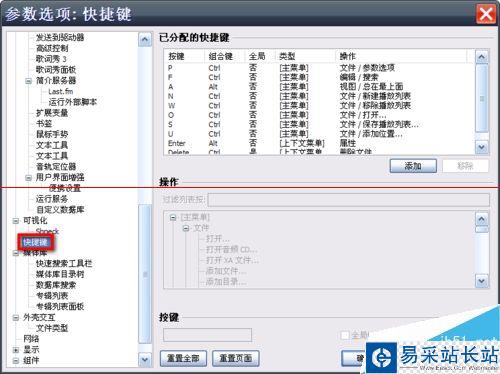
Task: Open the 鼠标手势 settings page
Action: click(52, 134)
